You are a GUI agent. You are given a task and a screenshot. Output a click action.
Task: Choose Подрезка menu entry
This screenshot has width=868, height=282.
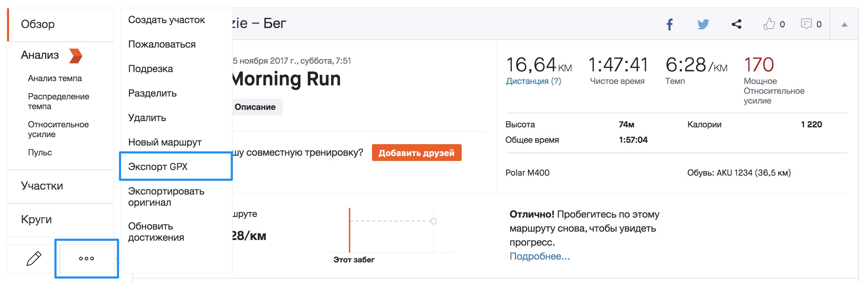pos(151,69)
